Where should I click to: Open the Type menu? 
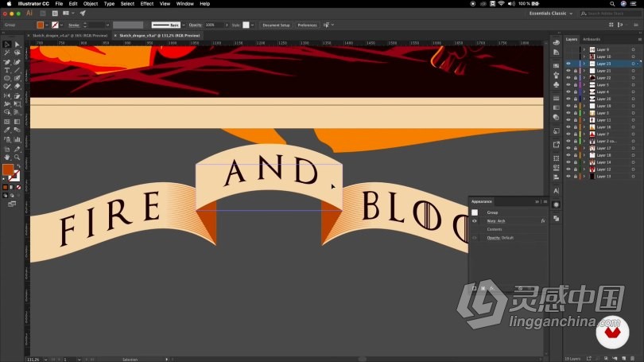coord(109,4)
